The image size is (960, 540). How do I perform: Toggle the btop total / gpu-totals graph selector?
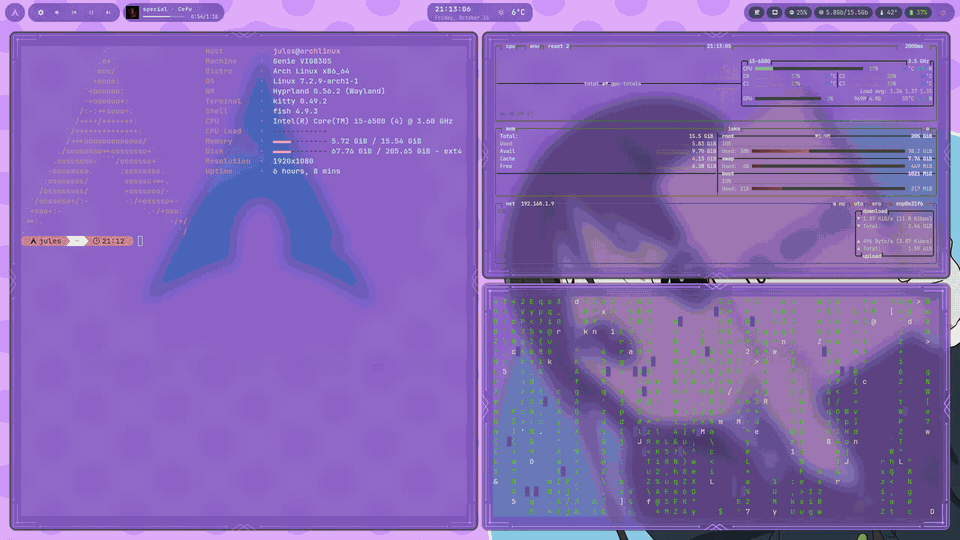point(612,84)
